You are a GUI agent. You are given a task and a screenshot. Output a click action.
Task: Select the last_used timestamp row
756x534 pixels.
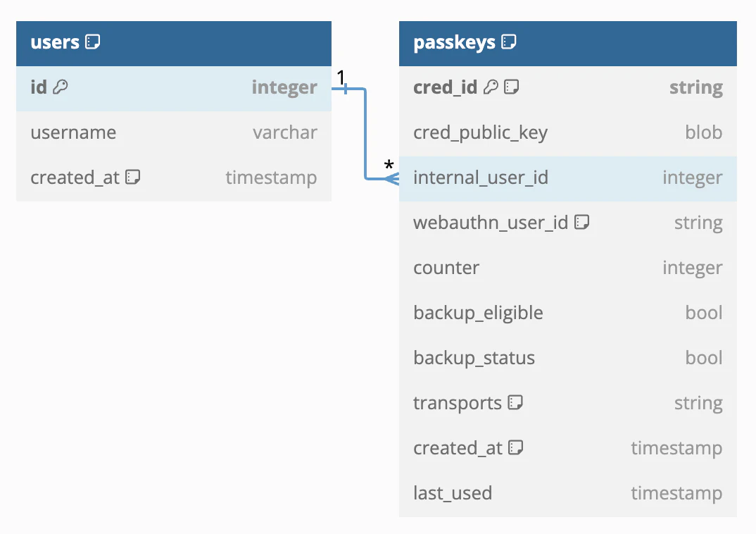(x=567, y=493)
